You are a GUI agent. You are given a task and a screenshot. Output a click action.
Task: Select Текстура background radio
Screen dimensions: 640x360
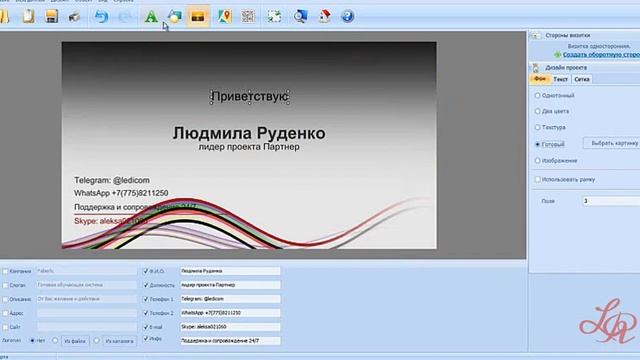[x=538, y=127]
